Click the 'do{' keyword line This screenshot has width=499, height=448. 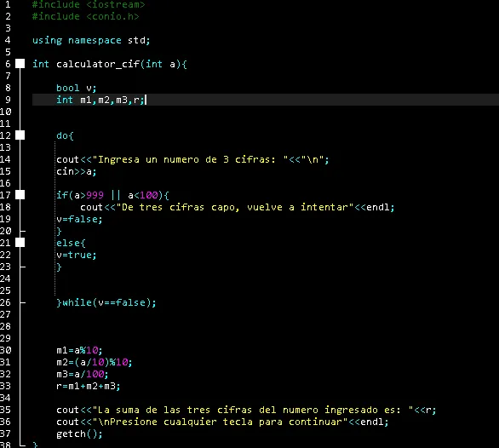click(65, 135)
